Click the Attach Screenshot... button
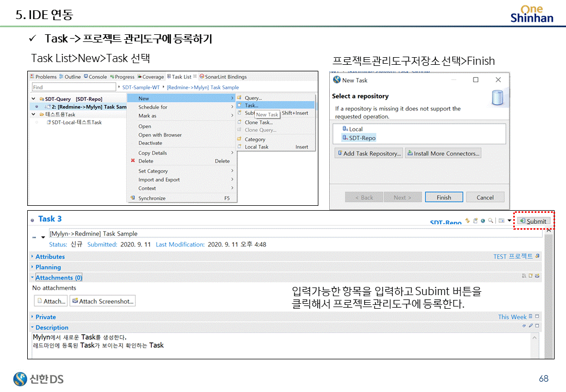 [x=102, y=301]
